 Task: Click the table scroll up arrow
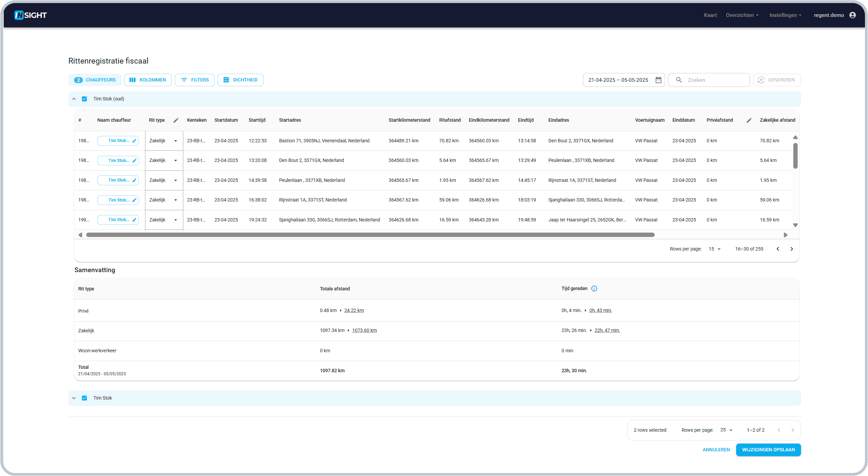[795, 138]
